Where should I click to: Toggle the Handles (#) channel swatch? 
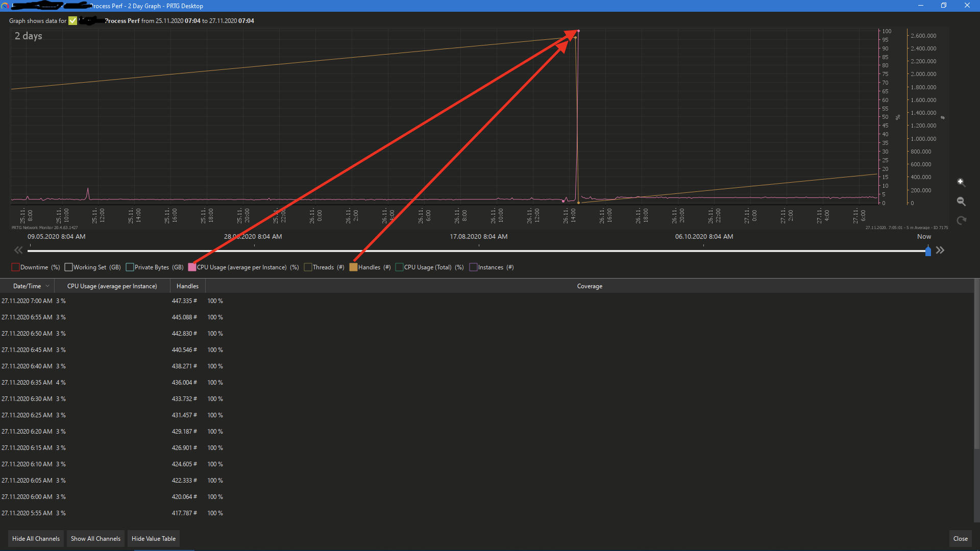[353, 267]
